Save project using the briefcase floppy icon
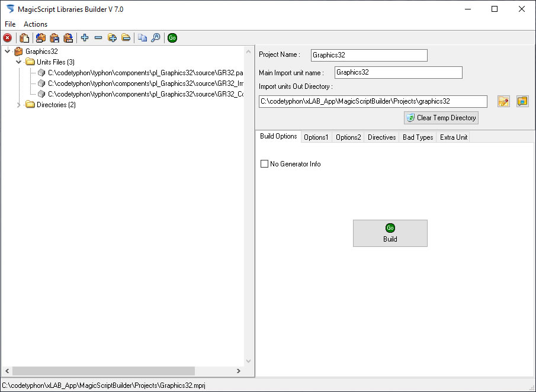536x392 pixels. click(x=54, y=38)
